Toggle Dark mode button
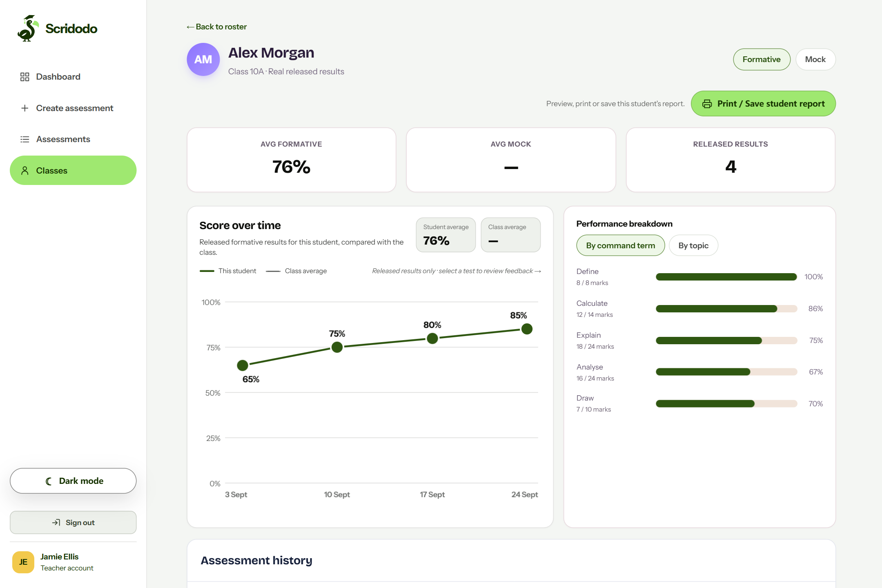This screenshot has height=588, width=882. coord(73,481)
